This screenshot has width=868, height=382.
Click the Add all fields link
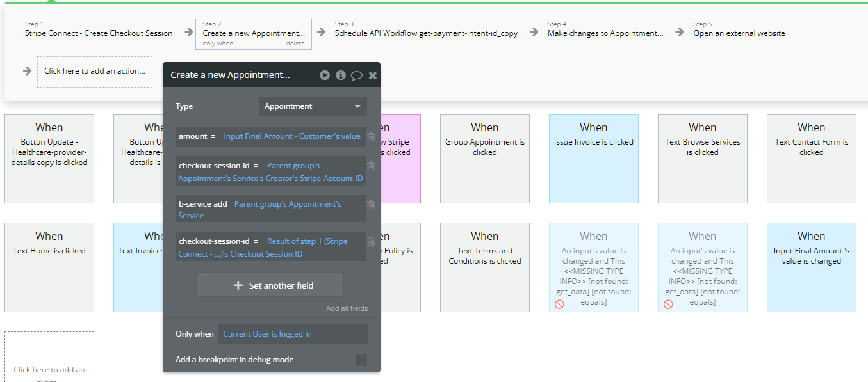[347, 308]
